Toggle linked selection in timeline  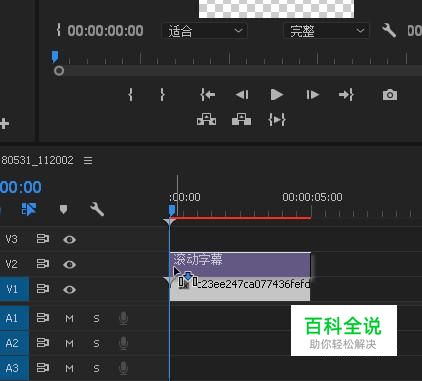point(29,209)
